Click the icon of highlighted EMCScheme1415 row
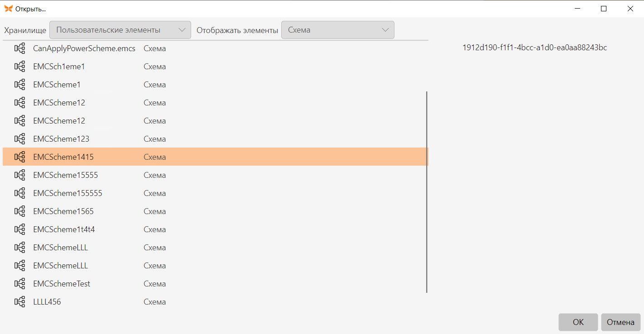 (x=19, y=157)
